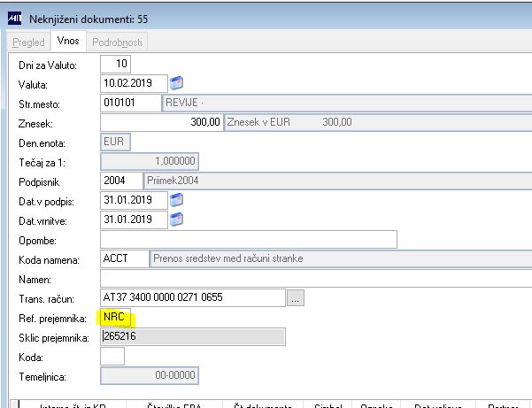The width and height of the screenshot is (532, 408).
Task: Click the Str.mesto code field 010101
Action: pos(131,103)
